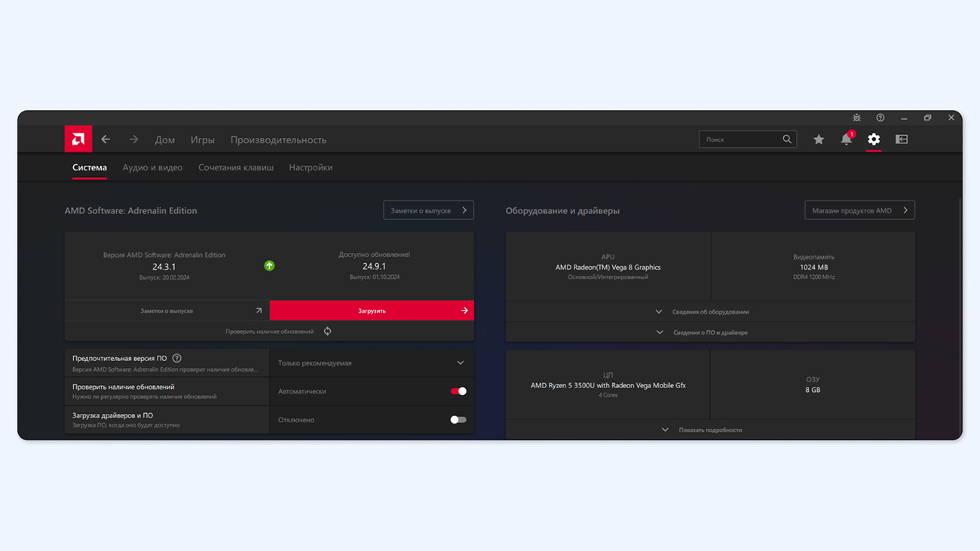Open favorites star icon
This screenshot has width=980, height=551.
819,139
